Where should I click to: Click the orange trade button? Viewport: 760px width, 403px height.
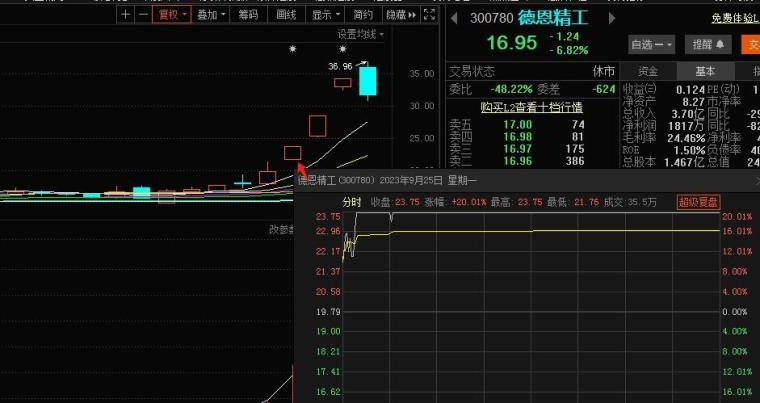click(751, 45)
